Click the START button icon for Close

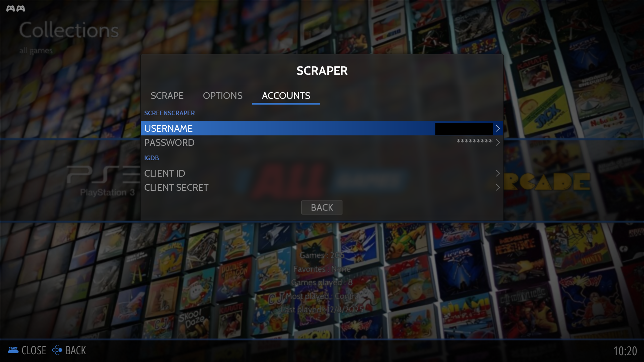(x=13, y=350)
